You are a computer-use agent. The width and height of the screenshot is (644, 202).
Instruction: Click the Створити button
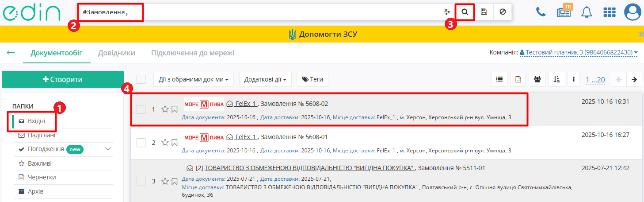[62, 79]
